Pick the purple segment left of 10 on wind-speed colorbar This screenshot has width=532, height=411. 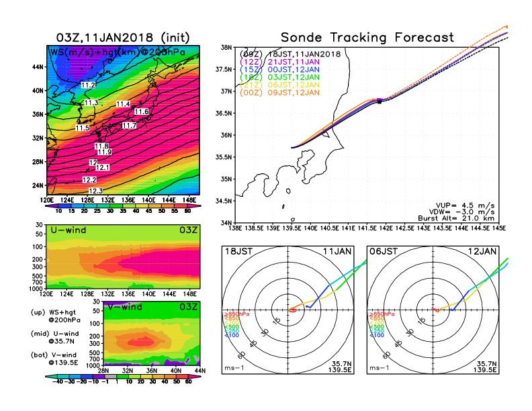click(52, 206)
